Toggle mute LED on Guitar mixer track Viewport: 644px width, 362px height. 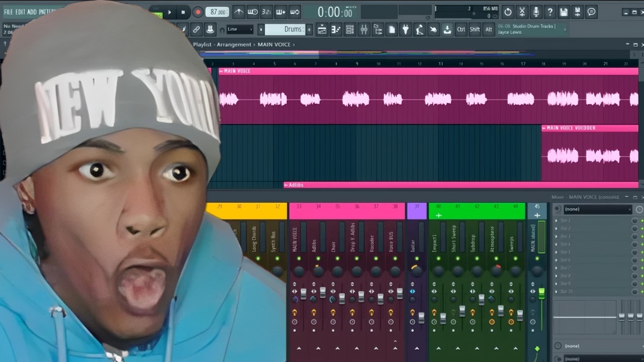417,258
